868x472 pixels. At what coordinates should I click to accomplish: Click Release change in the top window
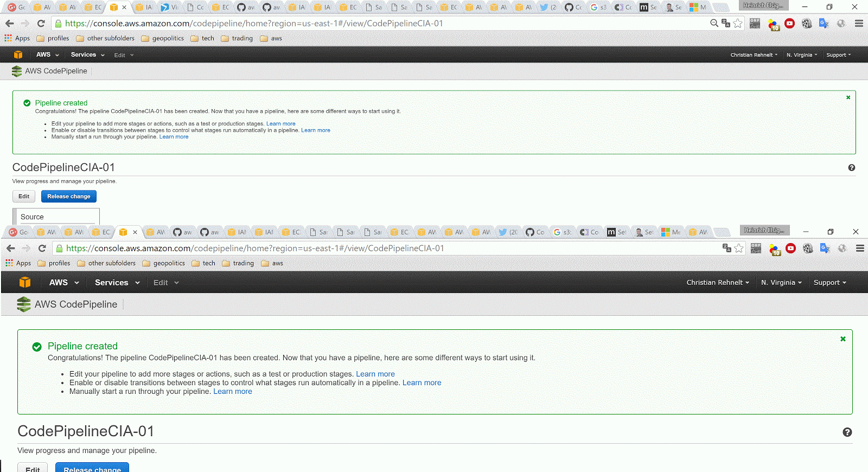tap(69, 196)
